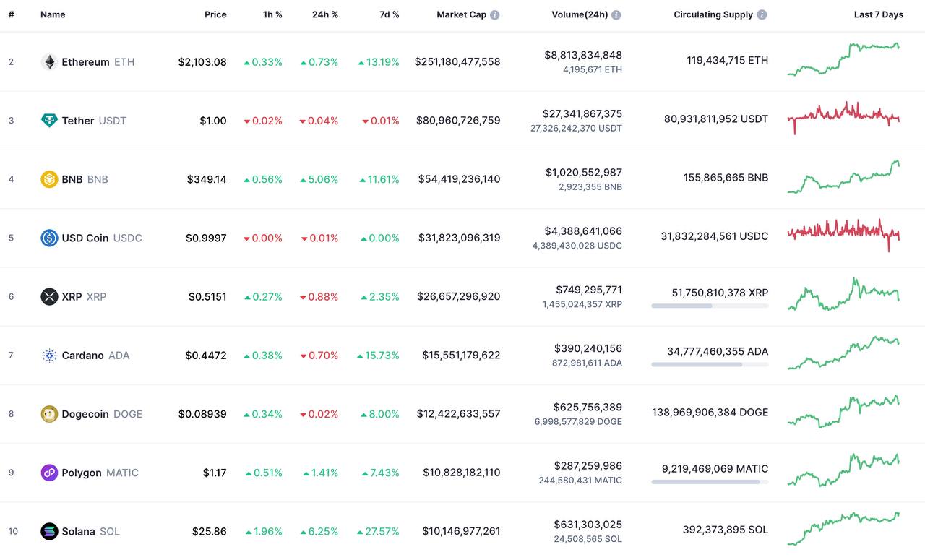This screenshot has height=560, width=925.
Task: Click the Ethereum coin logo icon
Action: click(49, 62)
